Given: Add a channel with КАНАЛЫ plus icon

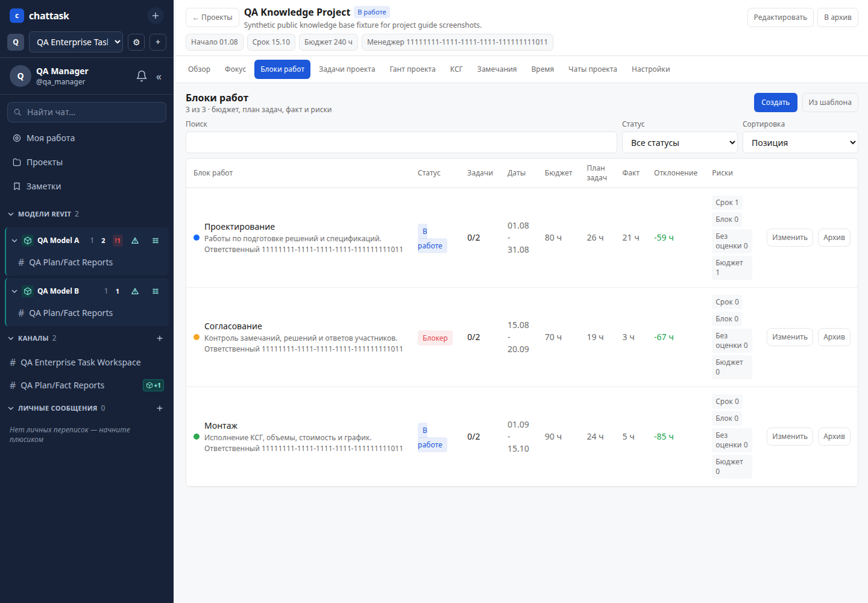Looking at the screenshot, I should pos(160,338).
